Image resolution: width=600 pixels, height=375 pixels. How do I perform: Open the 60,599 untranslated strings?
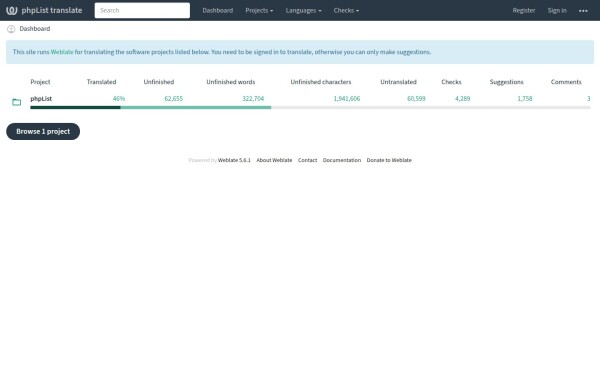point(416,99)
